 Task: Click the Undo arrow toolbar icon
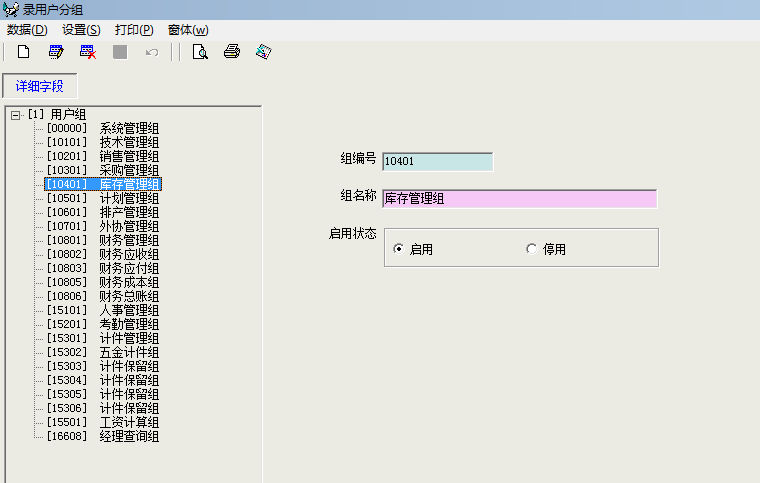(152, 52)
